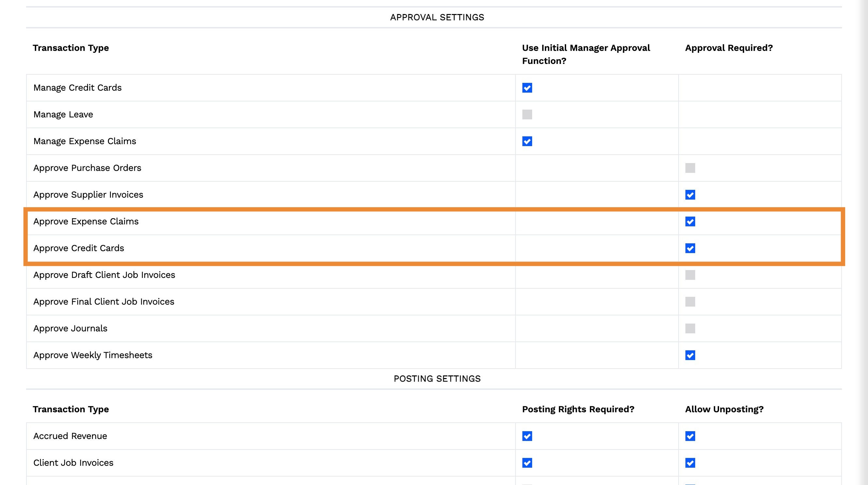The height and width of the screenshot is (485, 868).
Task: Enable approval for Approve Draft Client Job Invoices
Action: 690,275
